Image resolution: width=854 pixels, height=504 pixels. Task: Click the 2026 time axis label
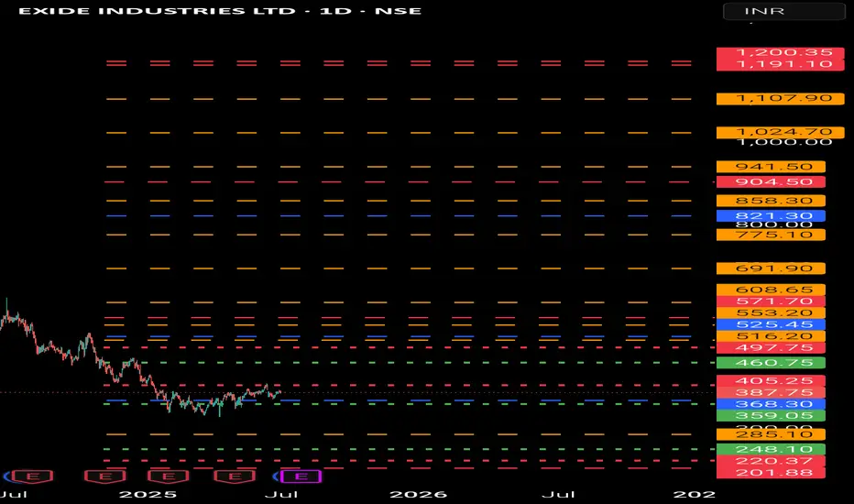(x=418, y=494)
